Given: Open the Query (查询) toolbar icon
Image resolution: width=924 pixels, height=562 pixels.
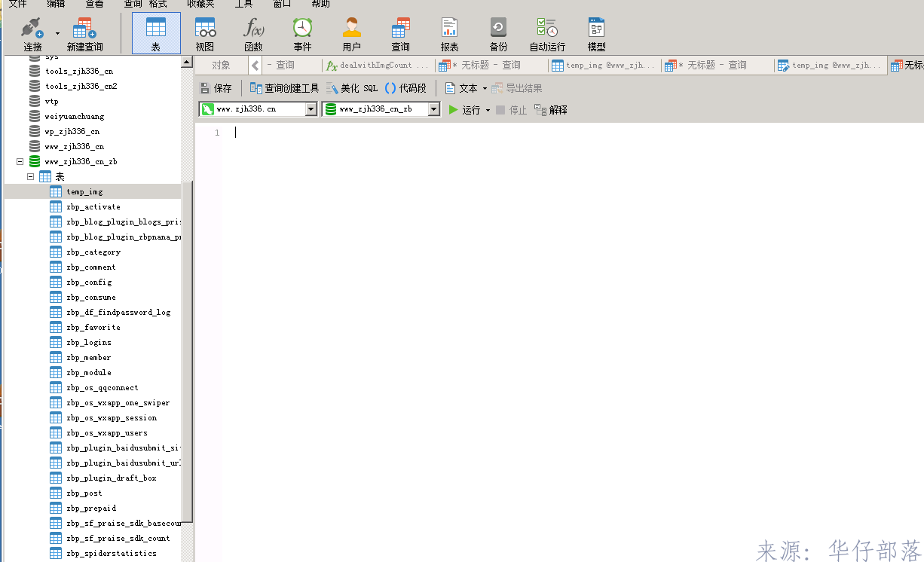Looking at the screenshot, I should 400,33.
